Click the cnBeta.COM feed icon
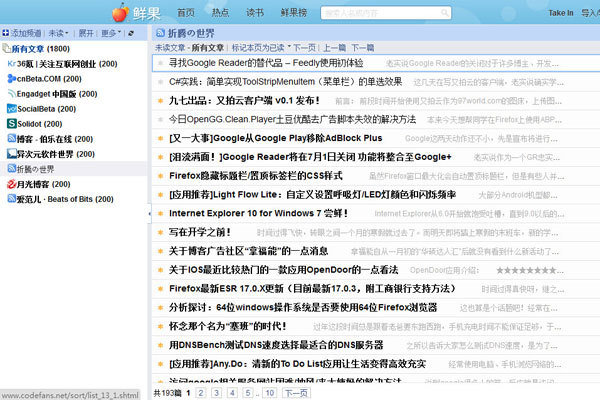The width and height of the screenshot is (600, 400). pyautogui.click(x=11, y=78)
